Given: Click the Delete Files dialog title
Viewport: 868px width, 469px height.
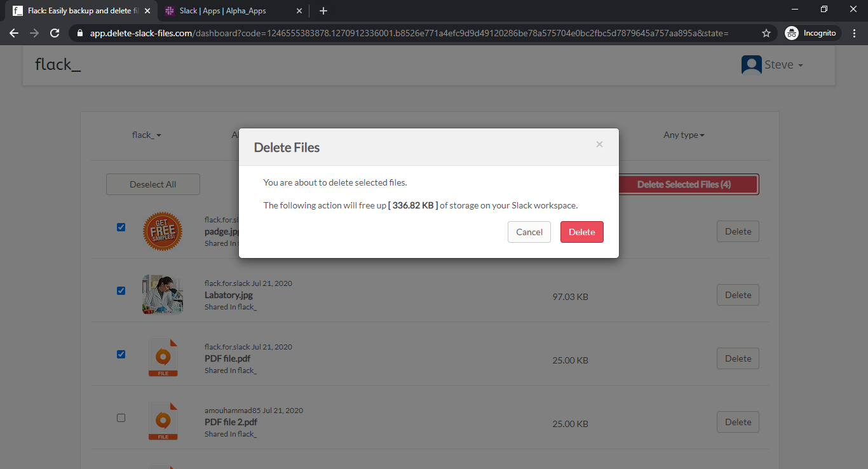Looking at the screenshot, I should pos(287,147).
